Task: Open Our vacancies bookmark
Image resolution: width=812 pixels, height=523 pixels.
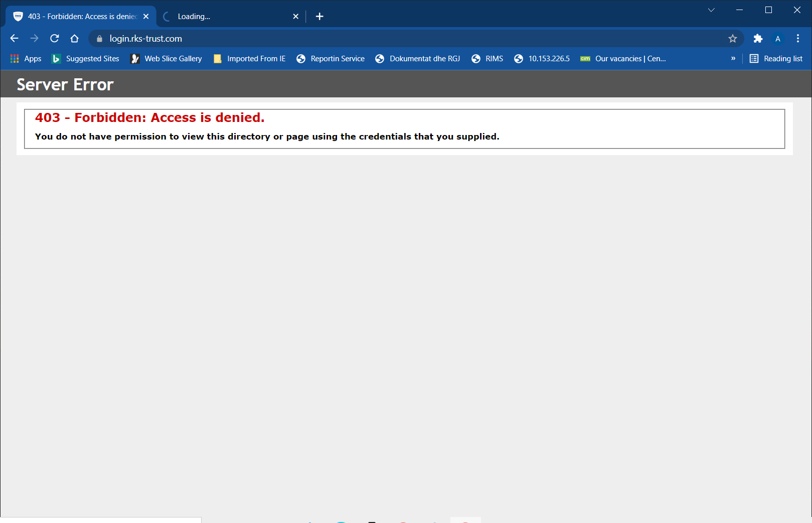Action: coord(623,59)
